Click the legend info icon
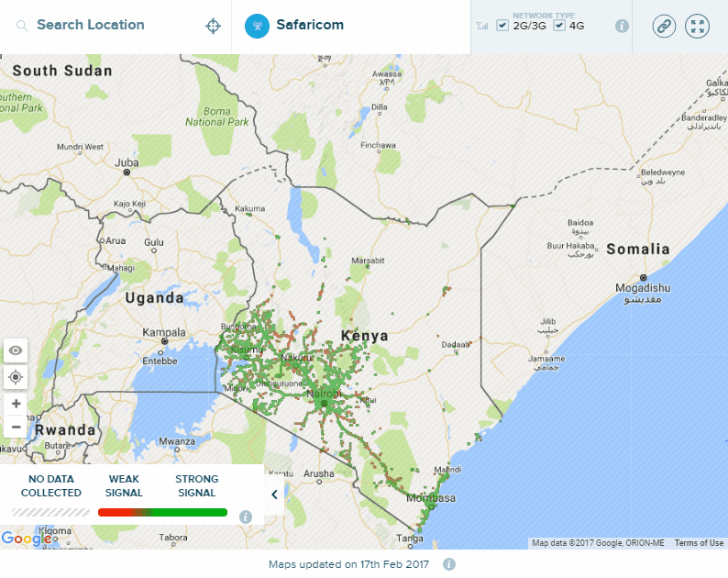Viewport: 728px width, 578px height. [x=246, y=517]
